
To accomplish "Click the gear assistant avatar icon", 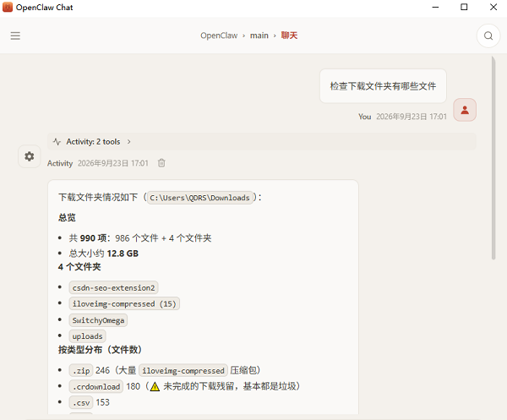I will click(29, 156).
